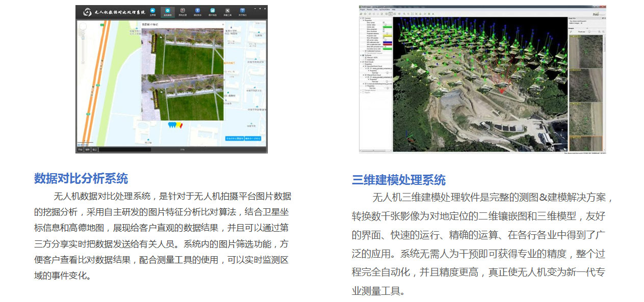The height and width of the screenshot is (302, 644).
Task: Open the rayCloud Editor menu
Action: pyautogui.click(x=384, y=10)
